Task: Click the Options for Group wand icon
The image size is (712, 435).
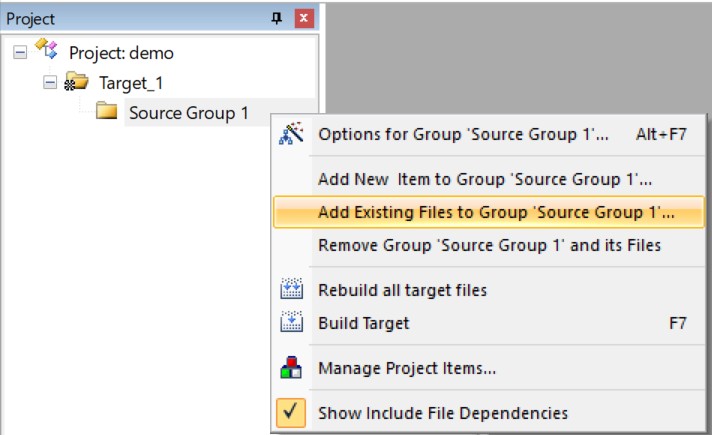Action: [291, 133]
